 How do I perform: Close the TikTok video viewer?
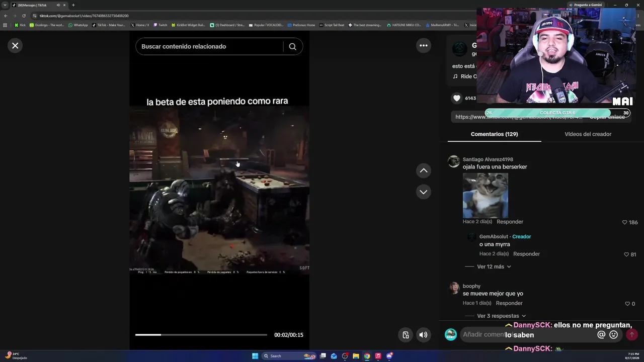[15, 46]
